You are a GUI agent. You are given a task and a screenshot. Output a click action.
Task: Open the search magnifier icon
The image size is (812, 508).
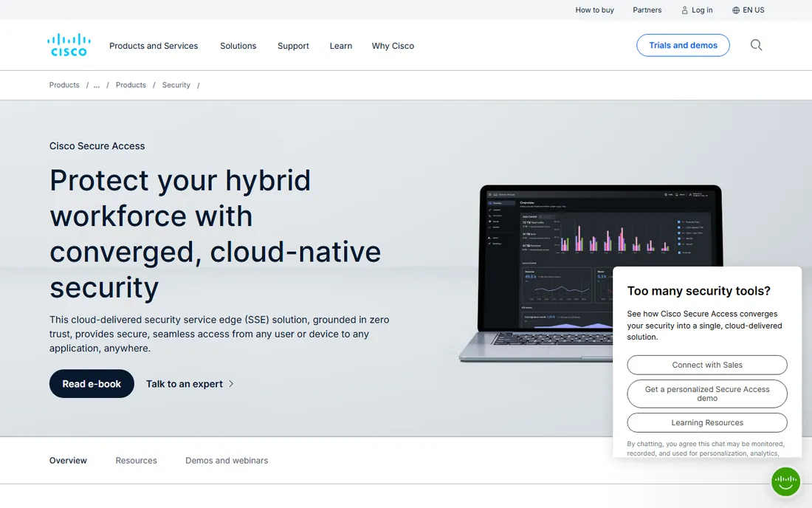coord(756,45)
